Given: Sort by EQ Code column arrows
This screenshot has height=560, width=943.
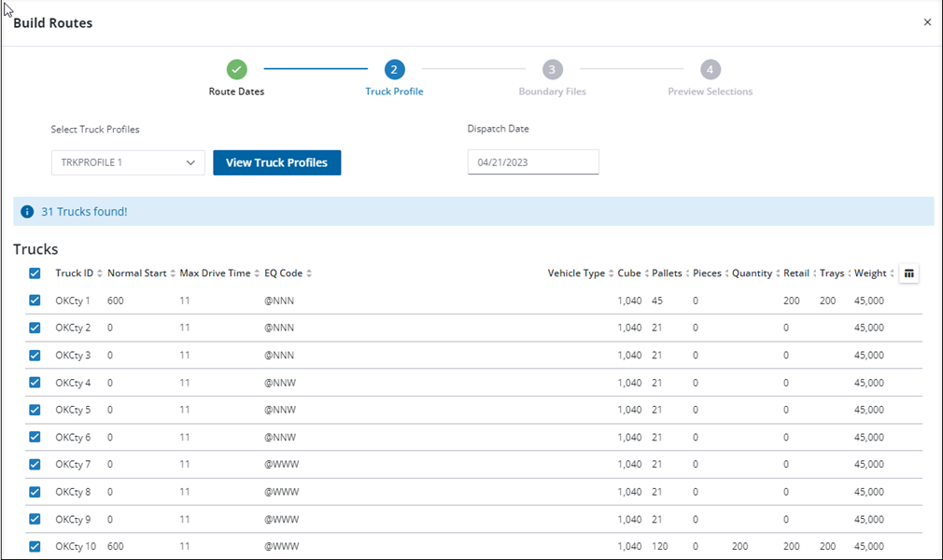Looking at the screenshot, I should pos(309,273).
